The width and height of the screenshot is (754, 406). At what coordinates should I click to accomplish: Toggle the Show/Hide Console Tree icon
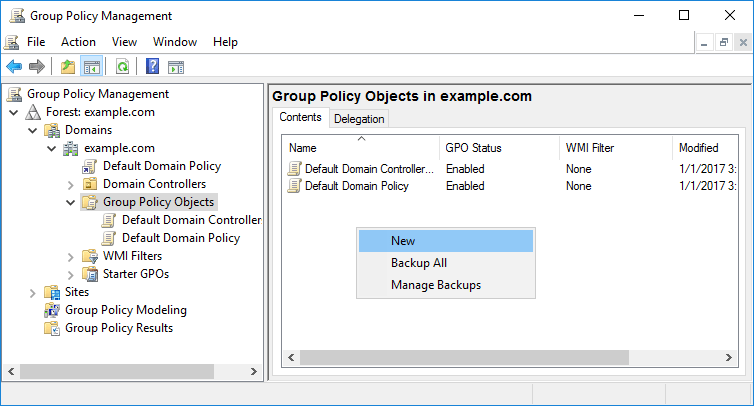click(x=91, y=66)
